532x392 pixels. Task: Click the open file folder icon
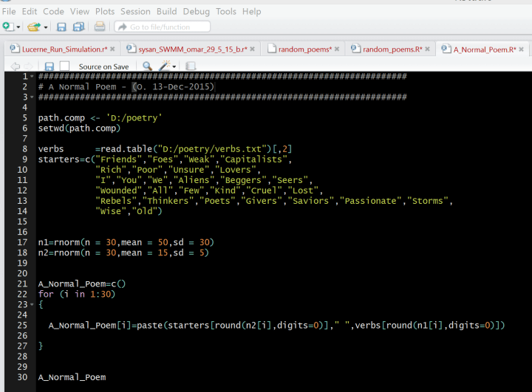33,27
